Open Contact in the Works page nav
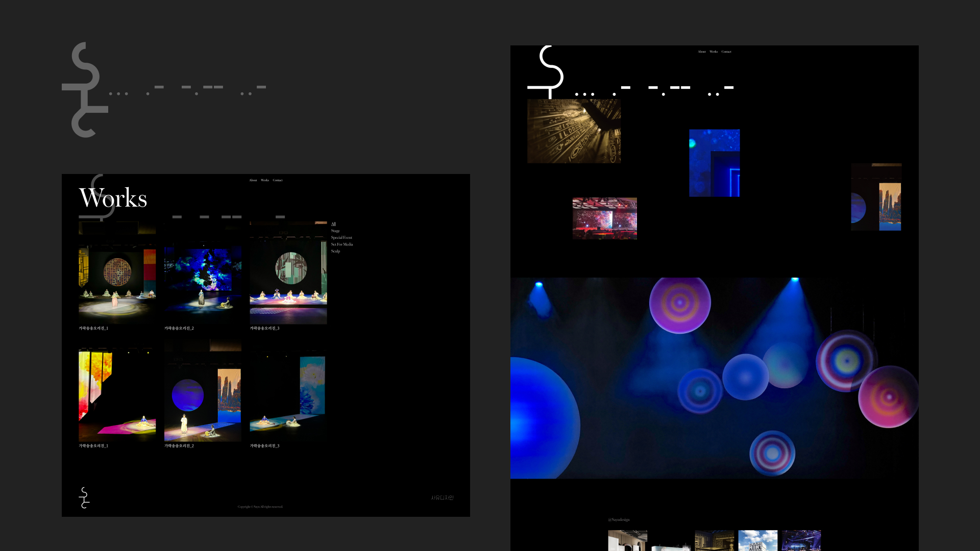 [278, 180]
